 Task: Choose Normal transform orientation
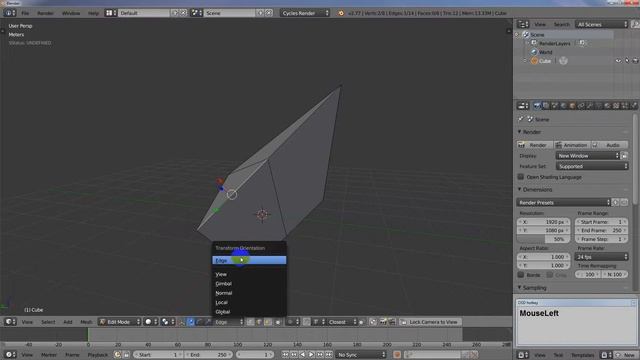click(x=249, y=293)
